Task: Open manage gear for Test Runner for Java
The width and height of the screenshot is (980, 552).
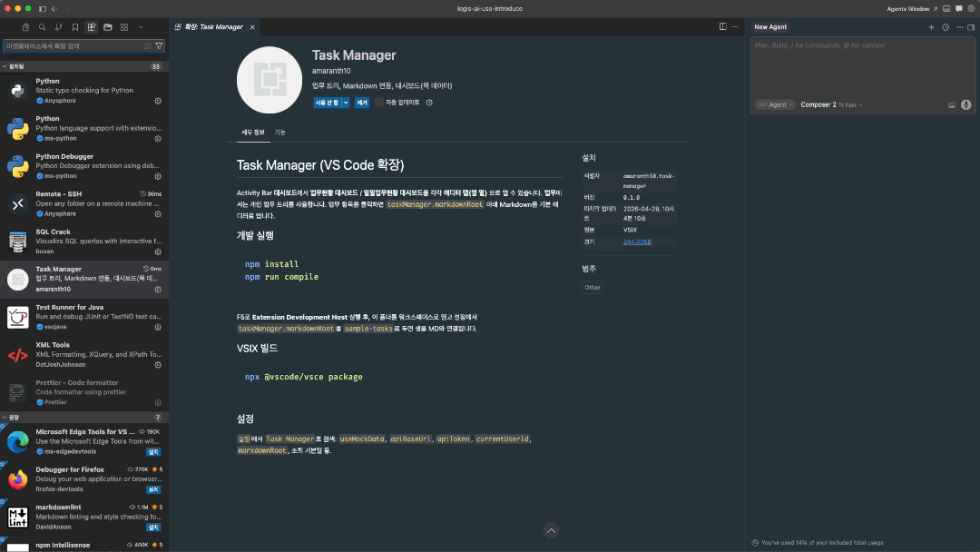Action: [158, 327]
